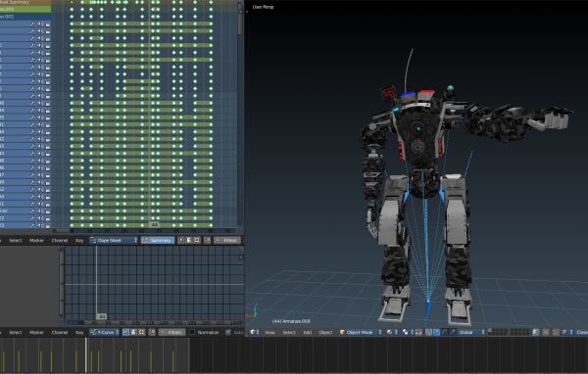Toggle the 3D manipulator widget icon
588x374 pixels.
(x=428, y=333)
